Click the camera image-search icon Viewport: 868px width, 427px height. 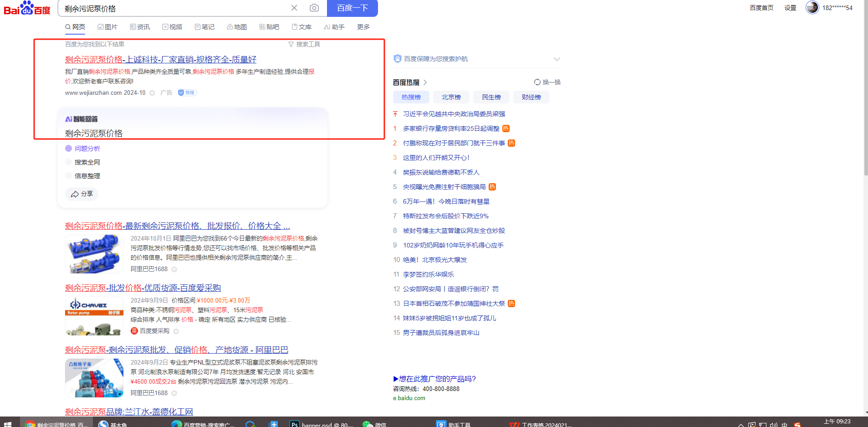314,8
